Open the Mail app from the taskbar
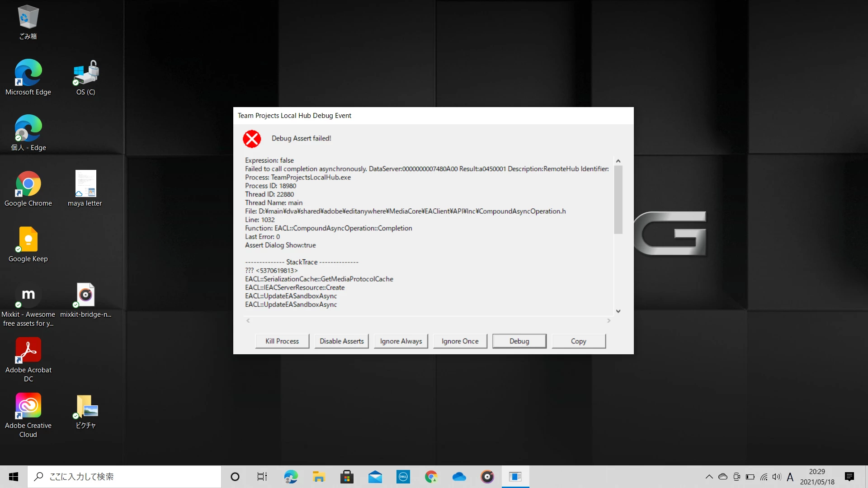This screenshot has height=488, width=868. pyautogui.click(x=375, y=477)
